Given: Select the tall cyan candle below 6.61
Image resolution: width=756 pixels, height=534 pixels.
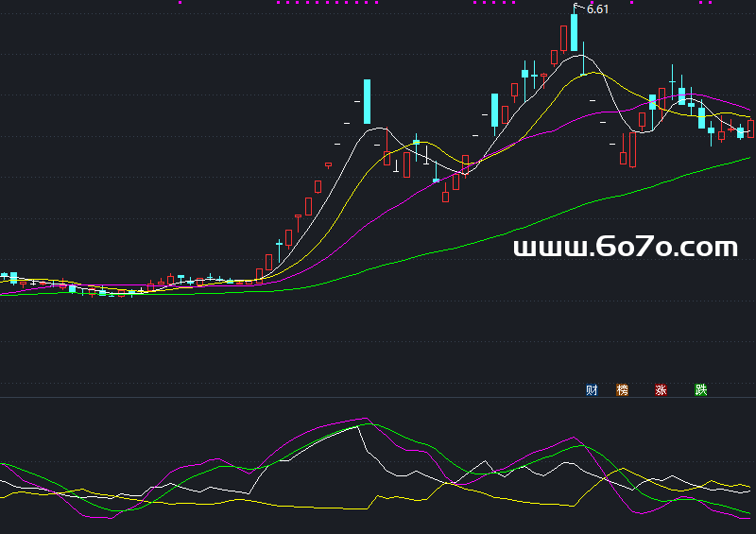Looking at the screenshot, I should pyautogui.click(x=574, y=33).
